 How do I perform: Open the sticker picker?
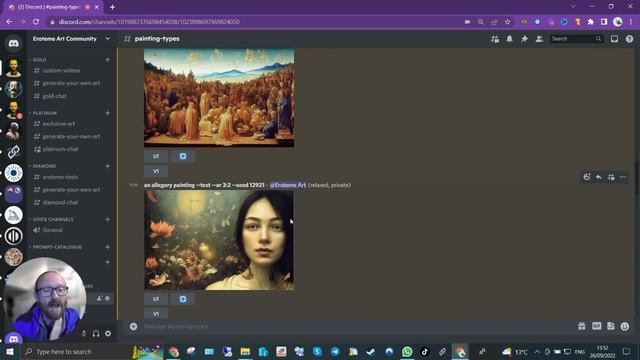tap(611, 326)
